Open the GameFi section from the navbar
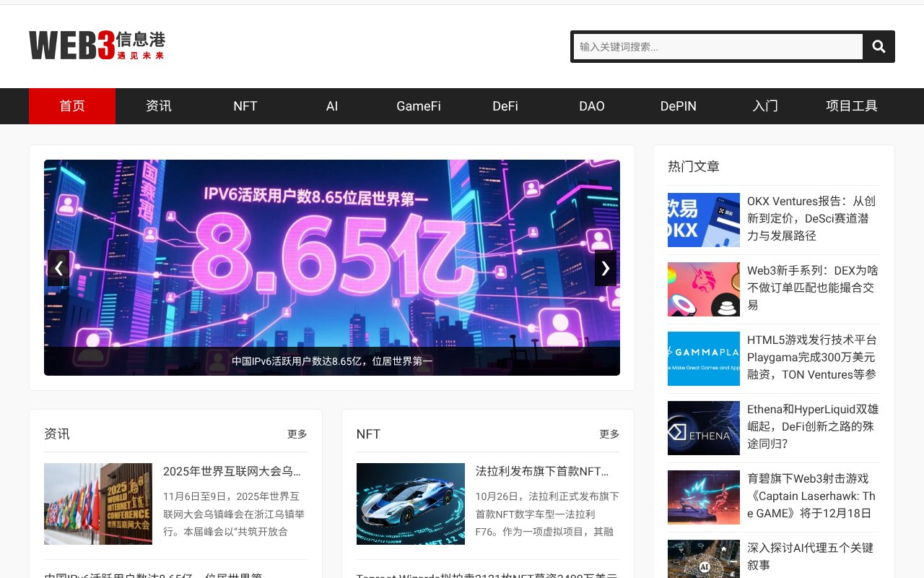The height and width of the screenshot is (578, 924). tap(419, 106)
